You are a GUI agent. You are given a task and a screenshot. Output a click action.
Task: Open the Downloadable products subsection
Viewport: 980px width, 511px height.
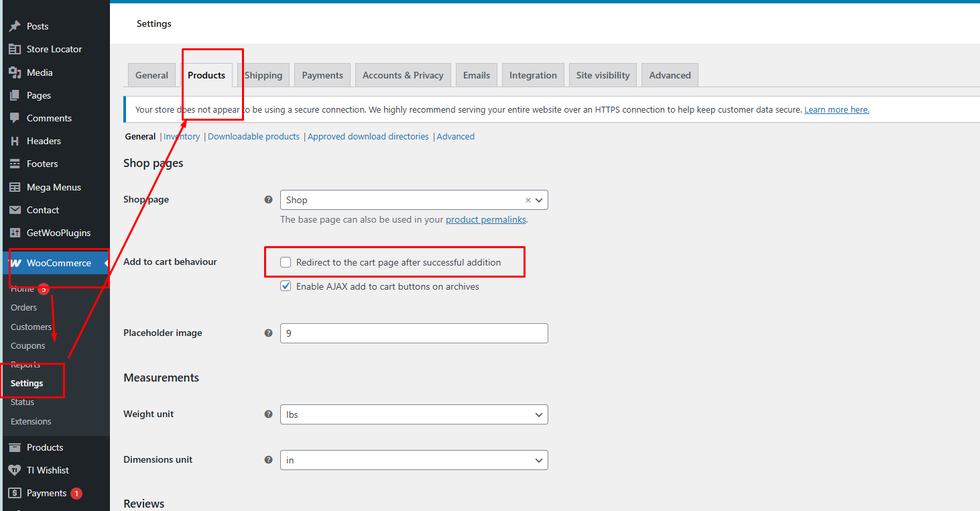point(253,136)
